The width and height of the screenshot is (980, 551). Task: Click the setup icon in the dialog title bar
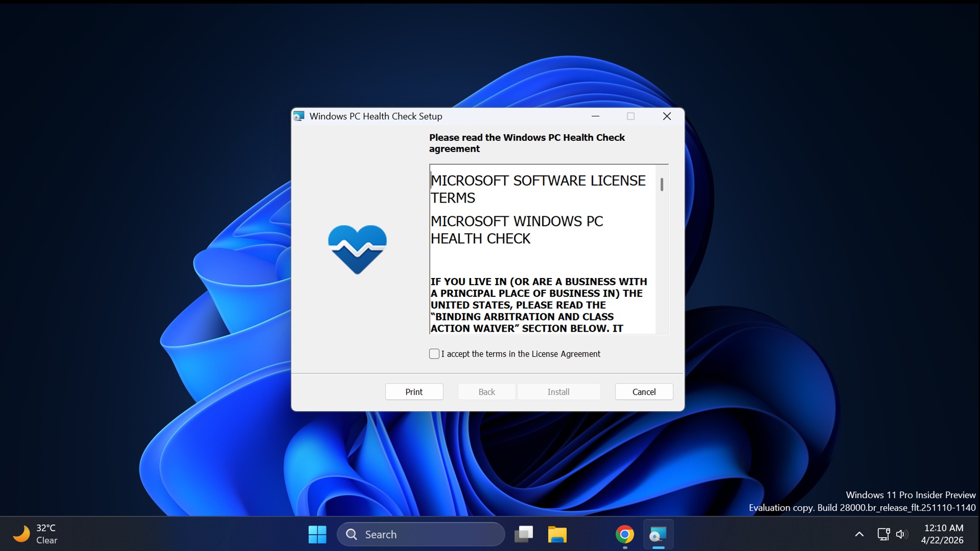click(299, 116)
